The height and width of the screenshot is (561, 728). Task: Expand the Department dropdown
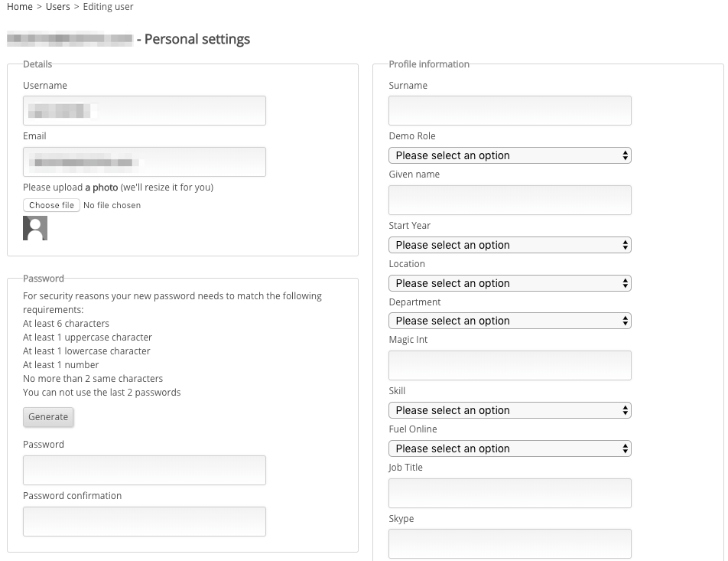[509, 321]
